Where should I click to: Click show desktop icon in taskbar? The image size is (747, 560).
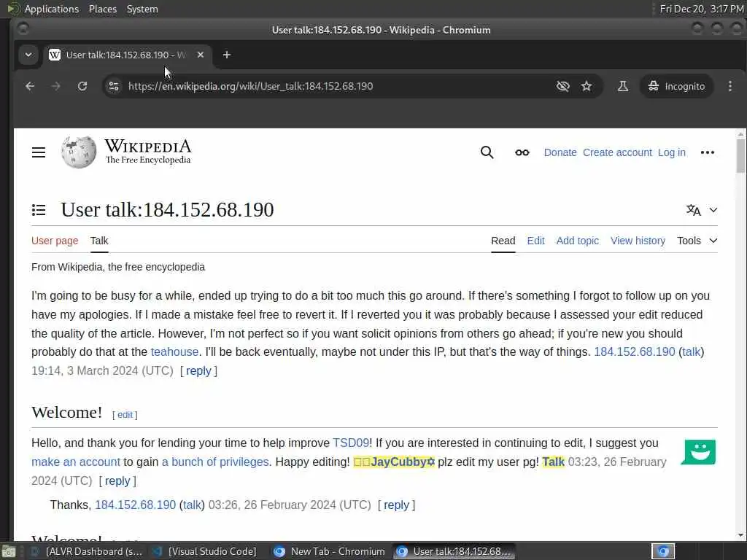click(x=9, y=552)
